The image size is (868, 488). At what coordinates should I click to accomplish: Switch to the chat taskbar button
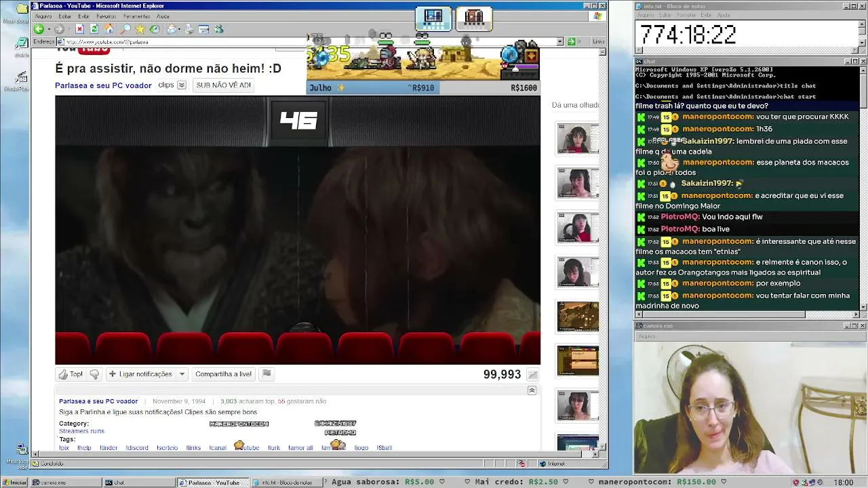pyautogui.click(x=139, y=483)
